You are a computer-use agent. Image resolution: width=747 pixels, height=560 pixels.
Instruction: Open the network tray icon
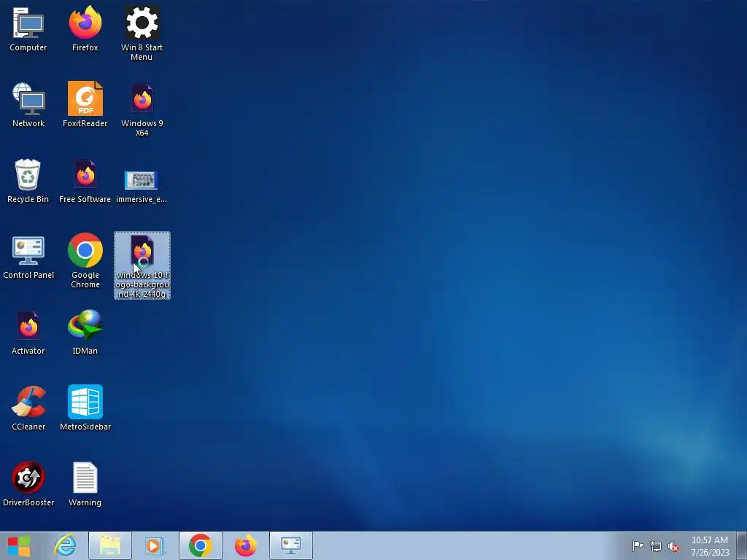coord(656,546)
